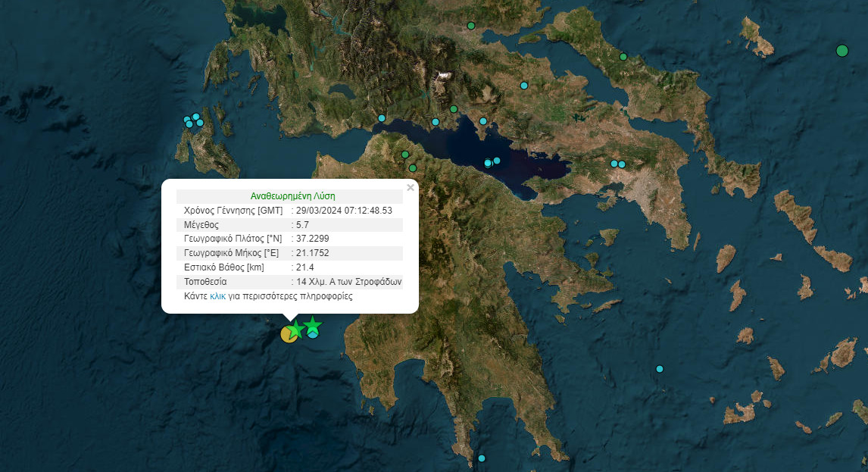Click the popup header 'Αναθεωρημένη Λύση'
This screenshot has width=868, height=472.
point(292,195)
